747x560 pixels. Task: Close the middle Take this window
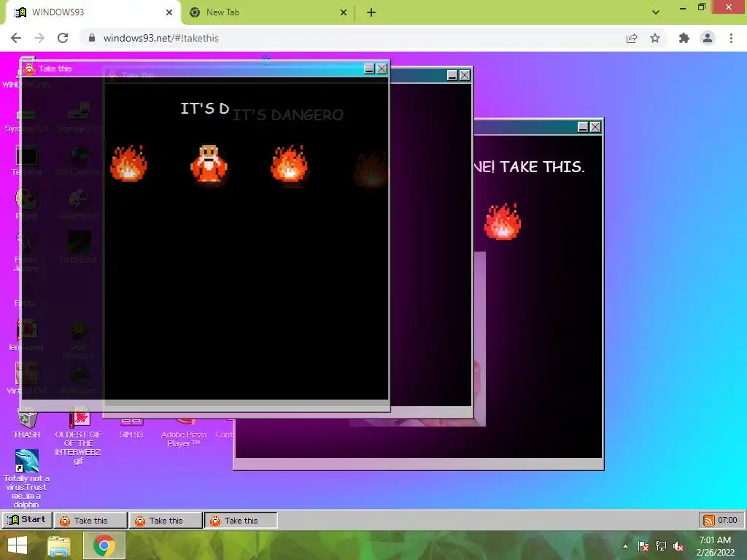click(x=465, y=75)
